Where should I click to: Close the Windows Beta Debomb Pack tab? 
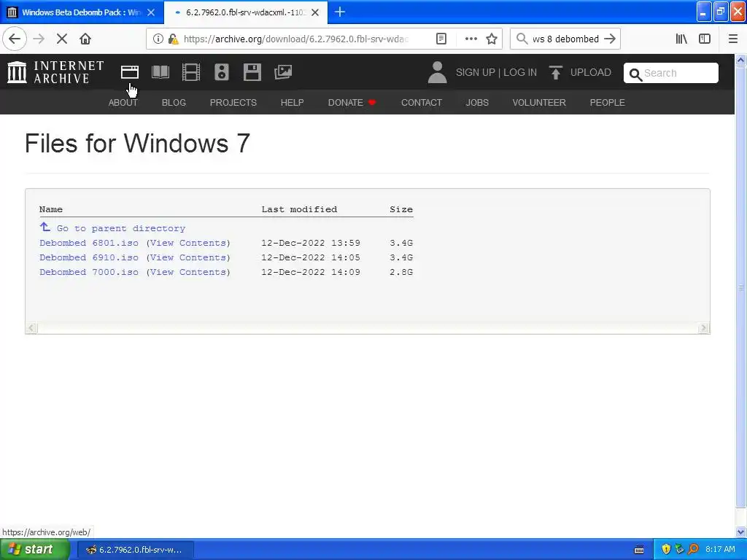[x=151, y=12]
